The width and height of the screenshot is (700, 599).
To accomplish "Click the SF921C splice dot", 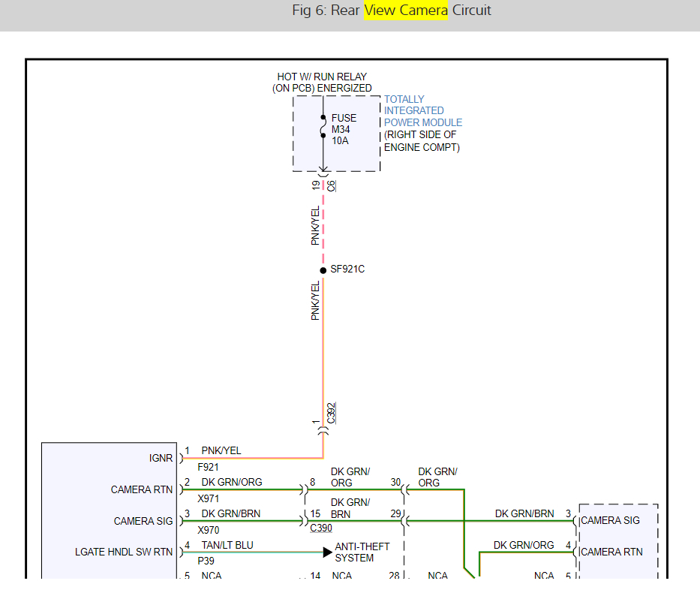I will 323,270.
